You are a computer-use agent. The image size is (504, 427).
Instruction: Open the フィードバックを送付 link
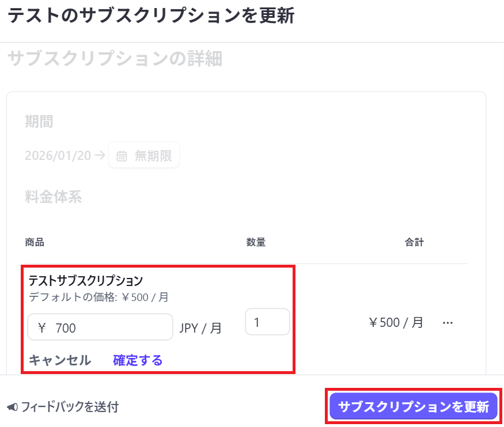(x=70, y=407)
